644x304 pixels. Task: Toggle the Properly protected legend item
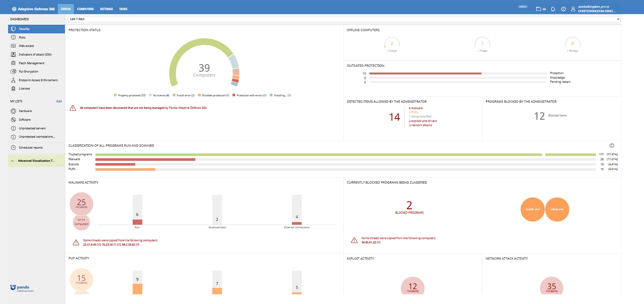(130, 95)
